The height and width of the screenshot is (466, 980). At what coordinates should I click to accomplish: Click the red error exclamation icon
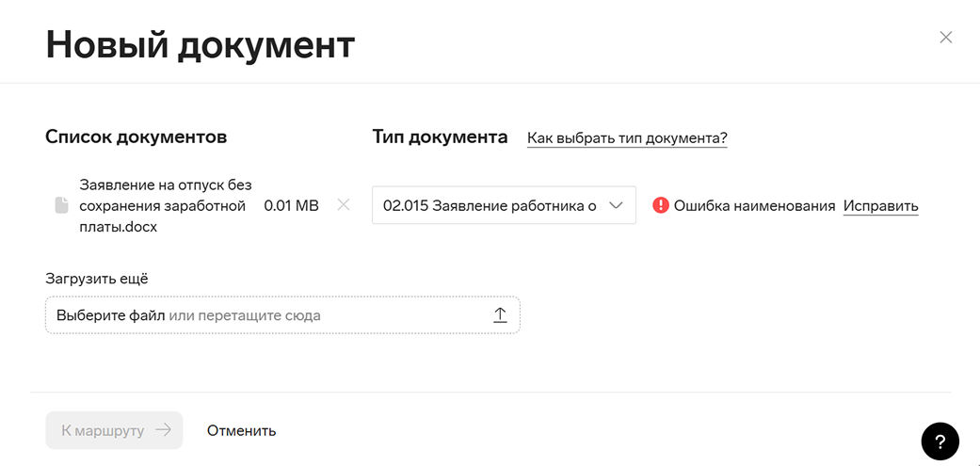661,205
